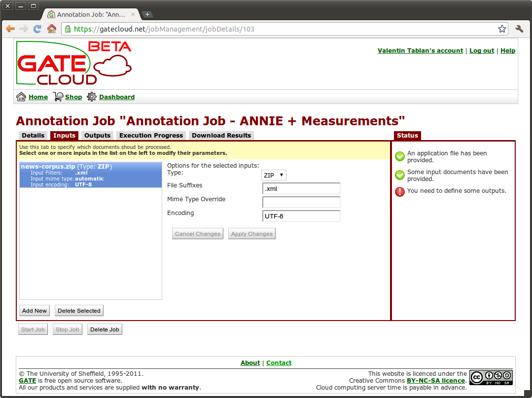Click the Encoding field containing UTF-8
The height and width of the screenshot is (398, 532).
point(301,216)
